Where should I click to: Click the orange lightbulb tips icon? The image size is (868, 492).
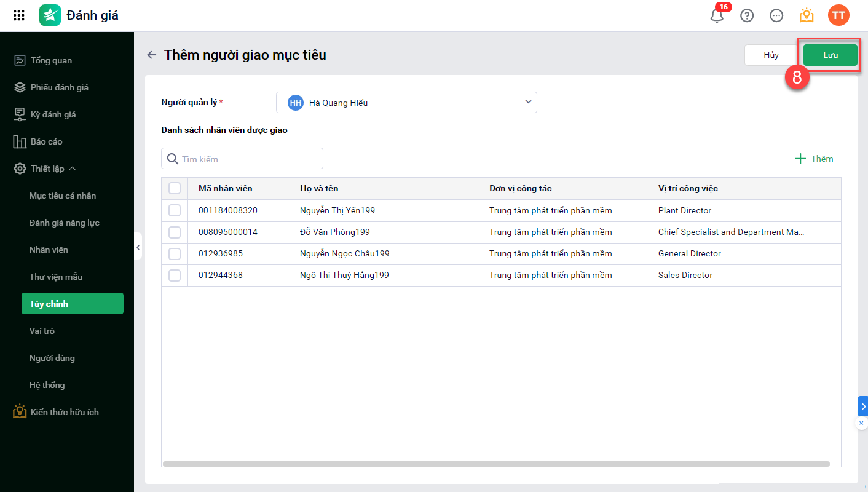(807, 15)
